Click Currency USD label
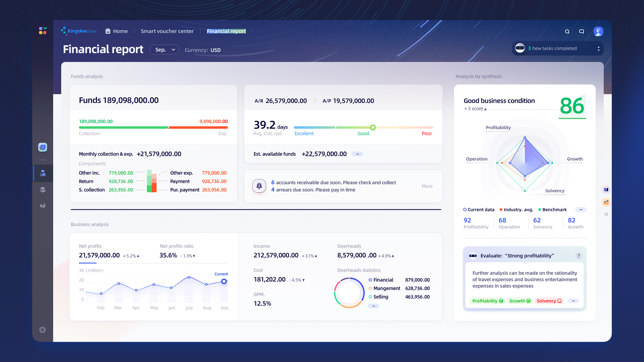Image resolution: width=644 pixels, height=362 pixels. pyautogui.click(x=203, y=50)
